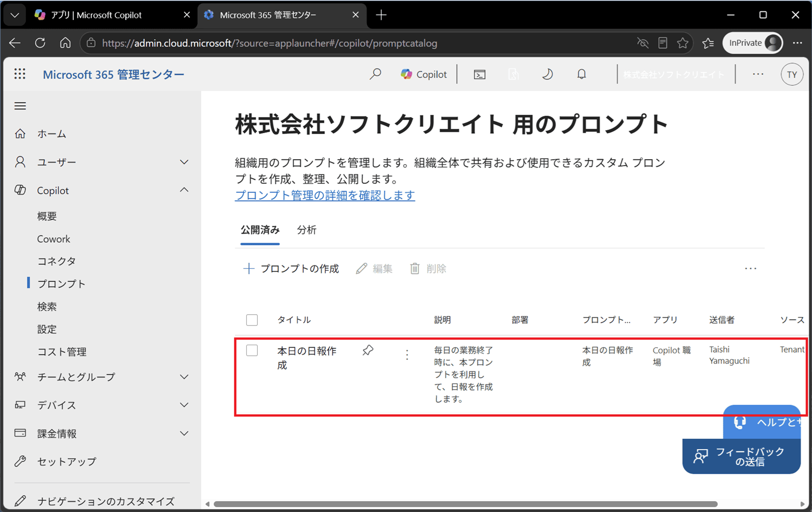
Task: Pin the 本日の日報作成 prompt
Action: pyautogui.click(x=368, y=351)
